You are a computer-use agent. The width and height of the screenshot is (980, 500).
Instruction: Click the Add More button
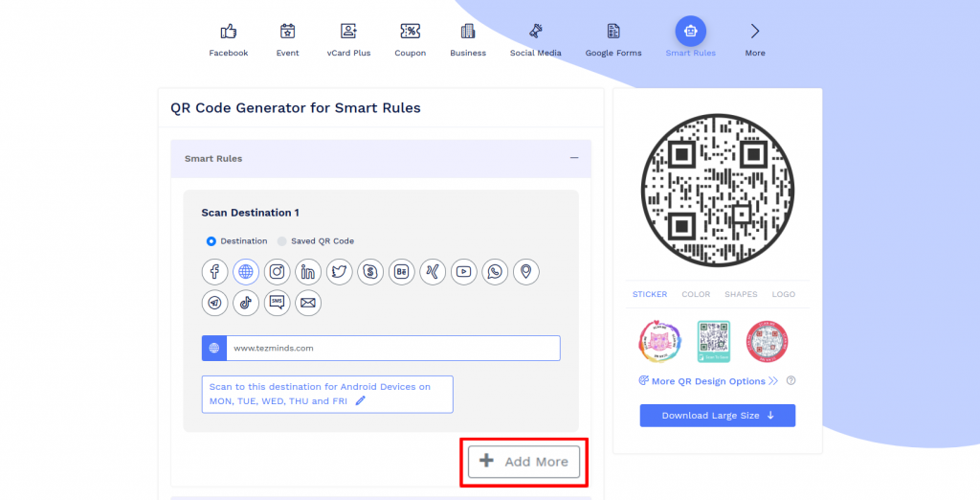(x=523, y=462)
